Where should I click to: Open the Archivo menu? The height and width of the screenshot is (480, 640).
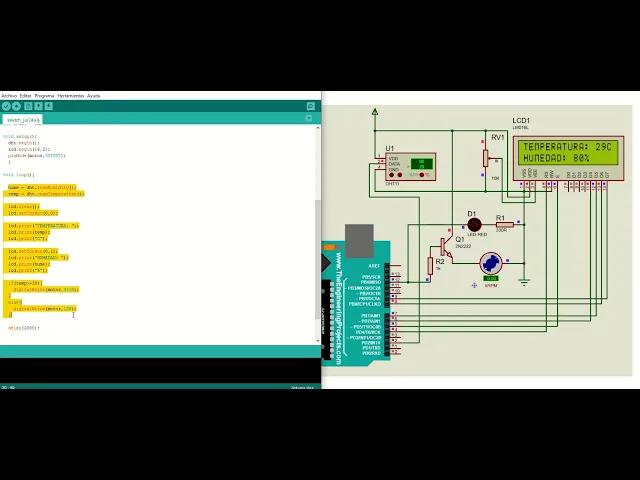pyautogui.click(x=9, y=96)
